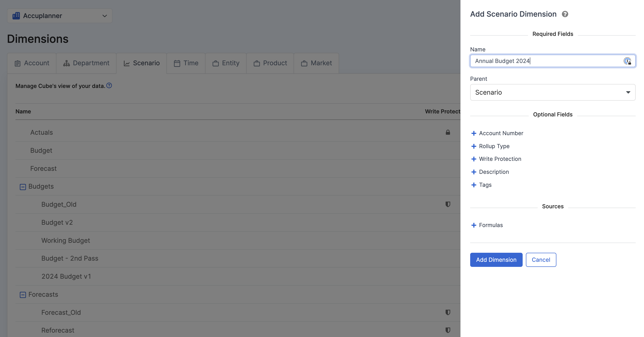Click into the Name input field
The width and height of the screenshot is (644, 337).
click(x=552, y=61)
